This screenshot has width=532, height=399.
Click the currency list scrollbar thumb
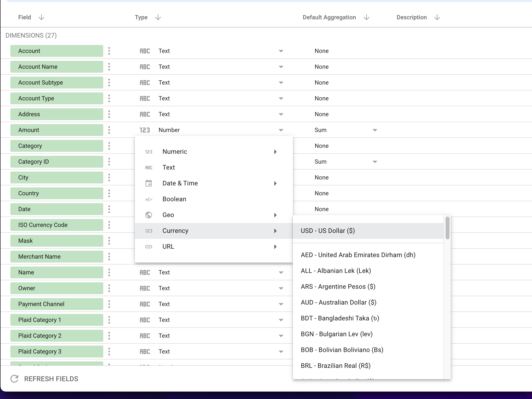click(x=447, y=228)
